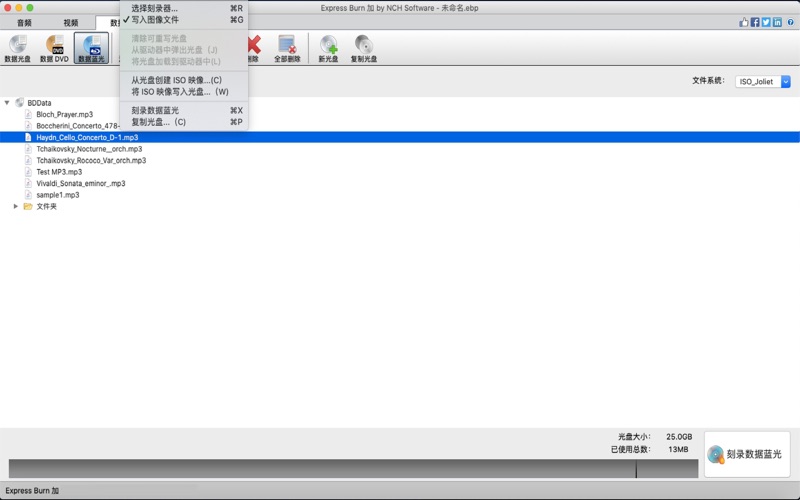800x500 pixels.
Task: Click the file icon beside sample1.mp3
Action: (29, 195)
